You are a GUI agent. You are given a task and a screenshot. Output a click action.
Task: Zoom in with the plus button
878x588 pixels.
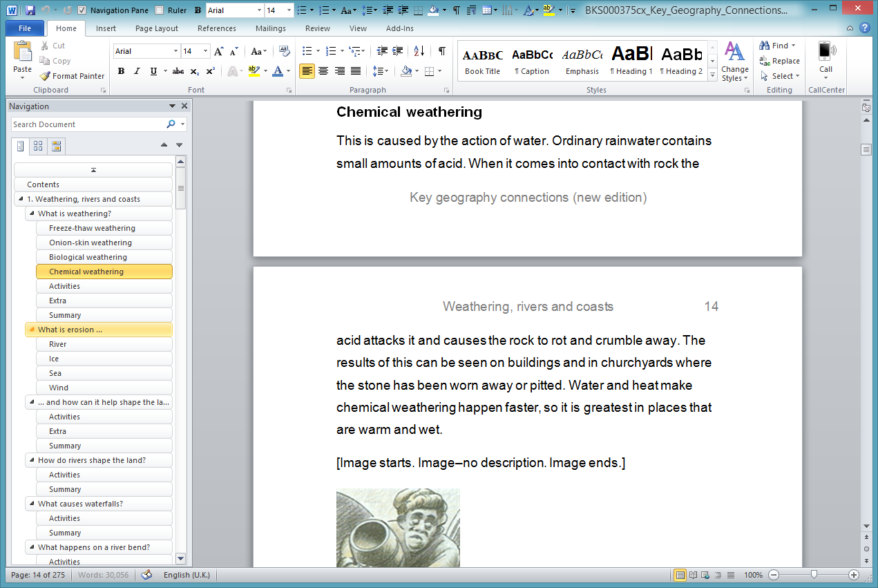coord(854,575)
